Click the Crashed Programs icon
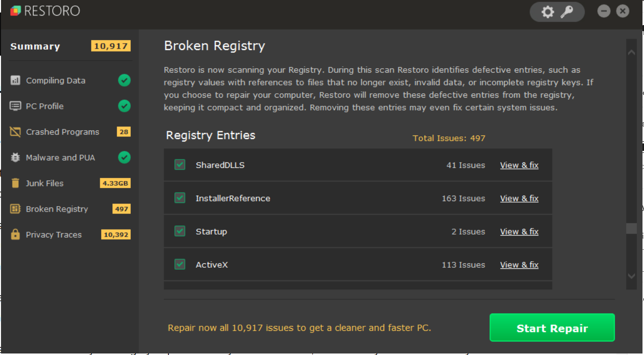 tap(16, 132)
